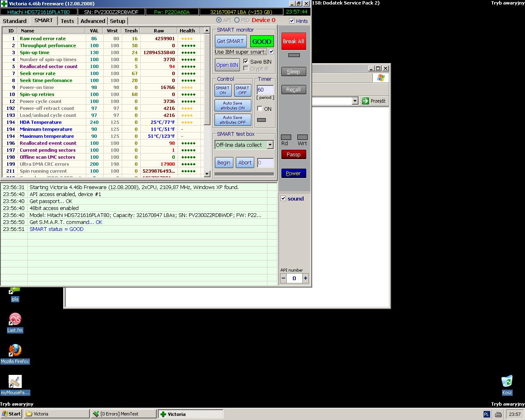Open the Off-line data collect dropdown
The image size is (525, 420).
click(270, 145)
